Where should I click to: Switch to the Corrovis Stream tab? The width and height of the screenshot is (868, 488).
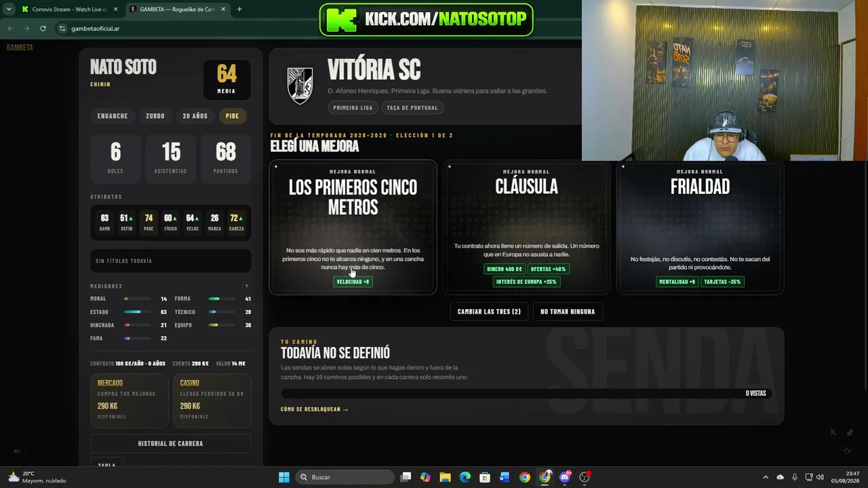pos(68,9)
